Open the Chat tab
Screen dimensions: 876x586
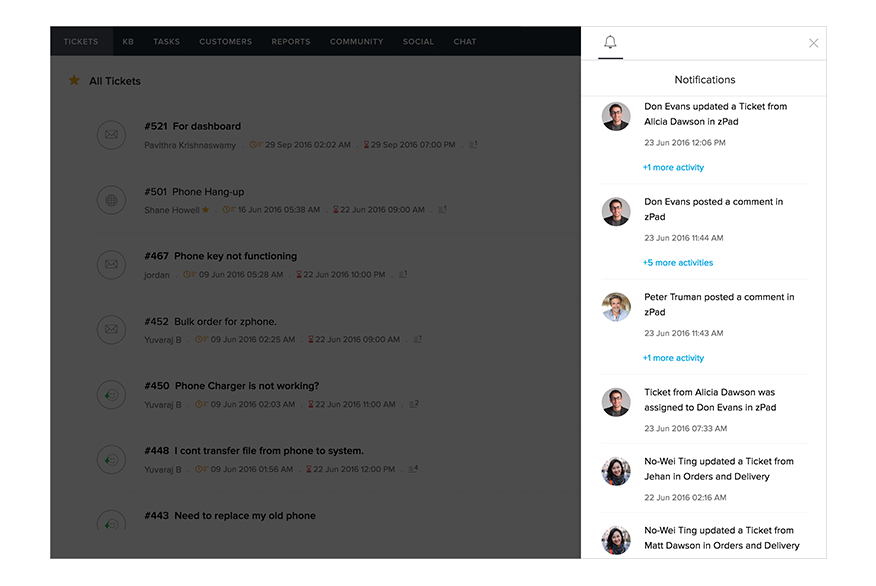coord(465,41)
